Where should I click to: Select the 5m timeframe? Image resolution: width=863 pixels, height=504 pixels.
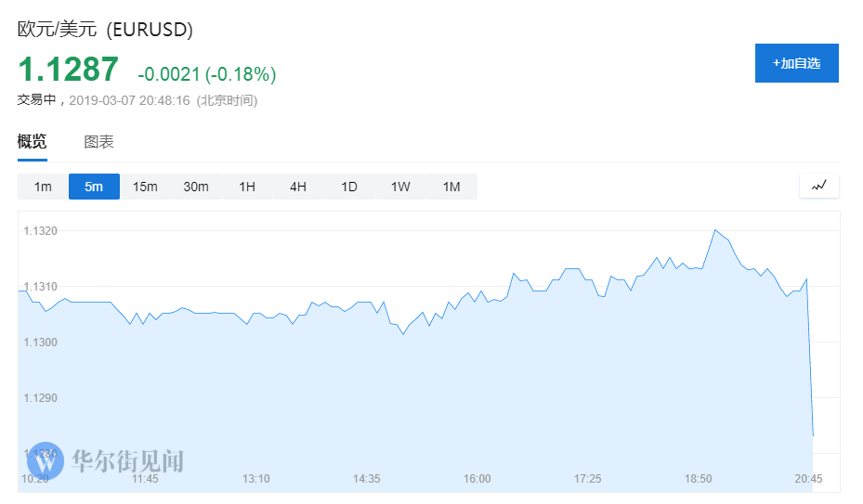click(94, 187)
